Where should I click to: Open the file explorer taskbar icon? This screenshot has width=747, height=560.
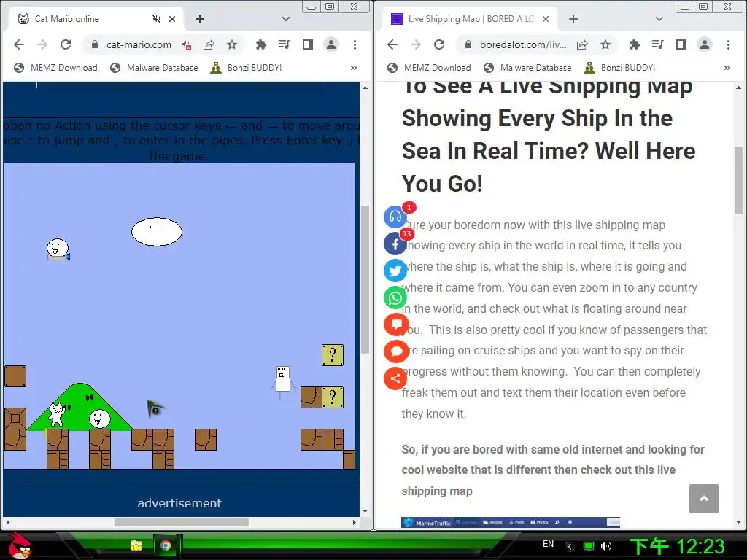coord(136,545)
